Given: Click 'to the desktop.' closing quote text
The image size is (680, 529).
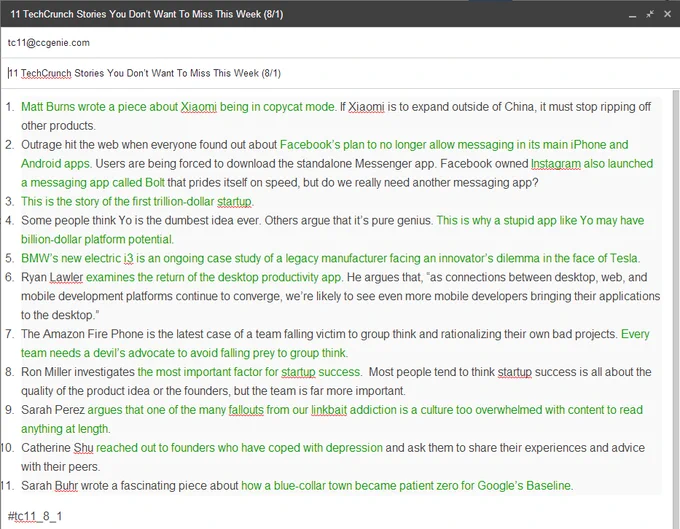Looking at the screenshot, I should 60,315.
